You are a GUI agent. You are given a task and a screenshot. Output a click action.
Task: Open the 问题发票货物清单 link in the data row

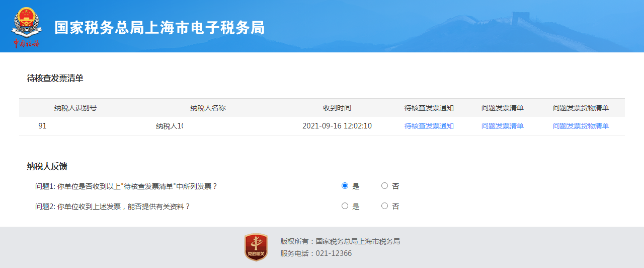[x=581, y=126]
